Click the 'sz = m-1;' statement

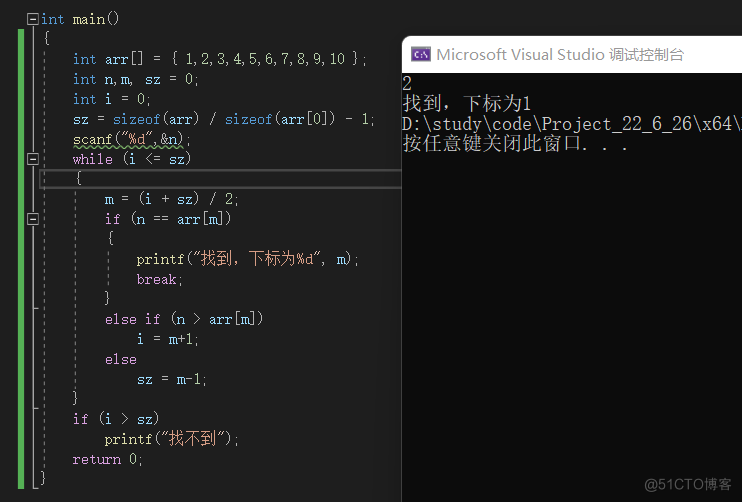[171, 379]
